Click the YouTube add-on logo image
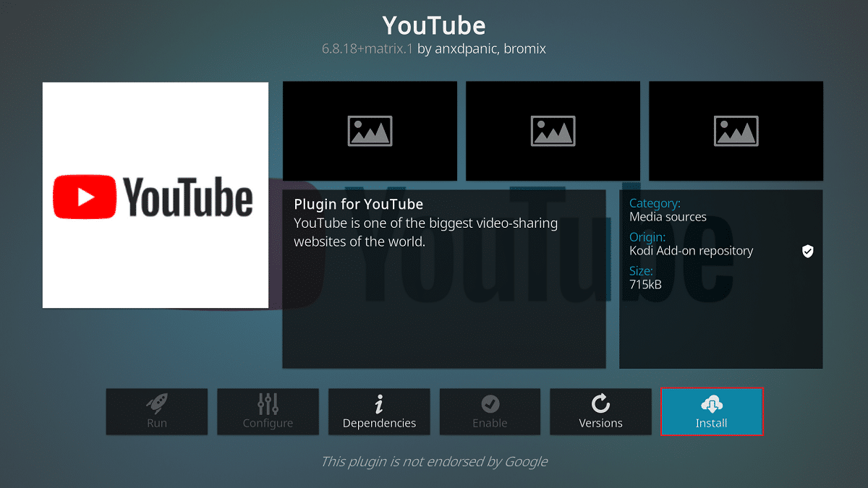 point(156,195)
